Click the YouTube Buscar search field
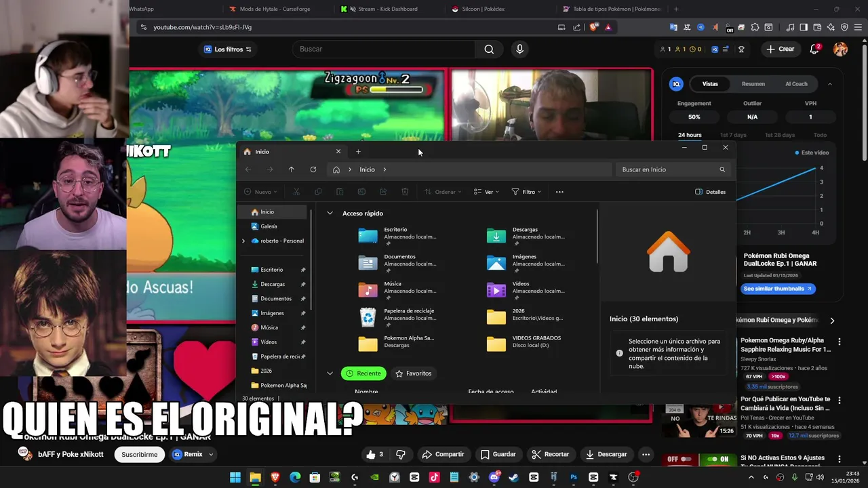Viewport: 868px width, 488px height. coord(383,49)
